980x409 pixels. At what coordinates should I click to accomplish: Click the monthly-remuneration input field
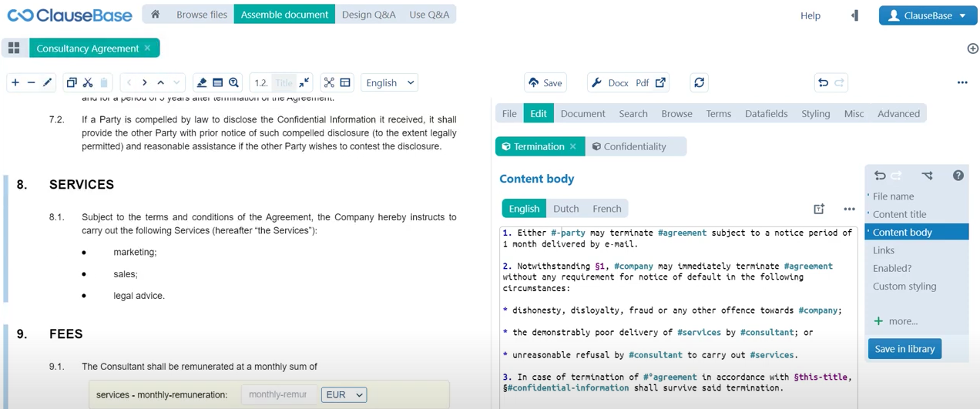[x=278, y=394]
